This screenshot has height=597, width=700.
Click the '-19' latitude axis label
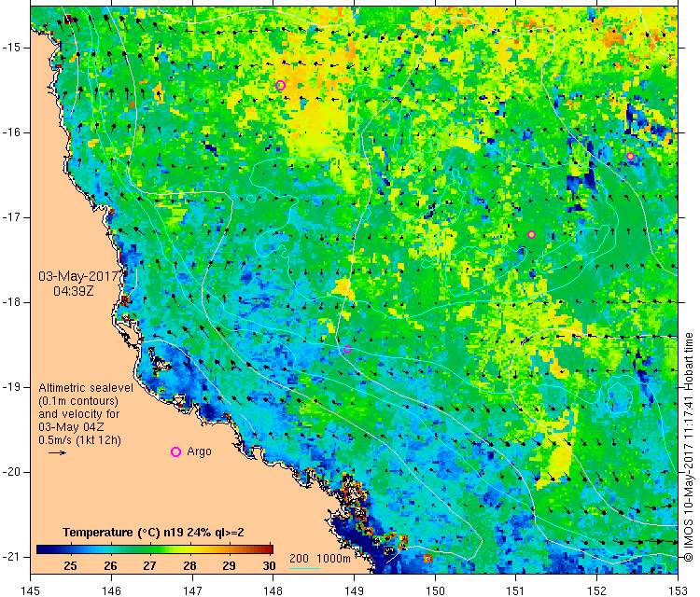point(10,387)
